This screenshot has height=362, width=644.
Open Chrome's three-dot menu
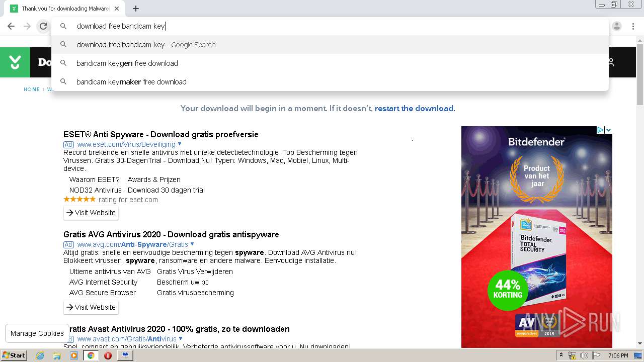click(x=633, y=26)
